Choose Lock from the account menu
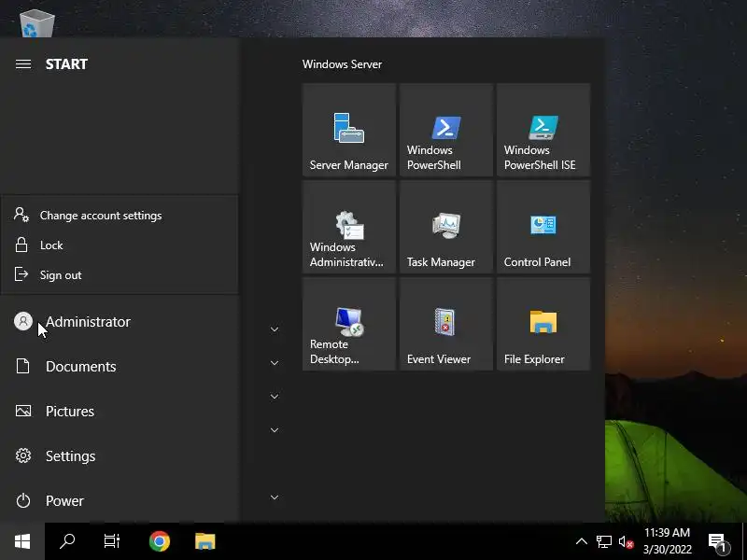The image size is (747, 560). click(120, 245)
